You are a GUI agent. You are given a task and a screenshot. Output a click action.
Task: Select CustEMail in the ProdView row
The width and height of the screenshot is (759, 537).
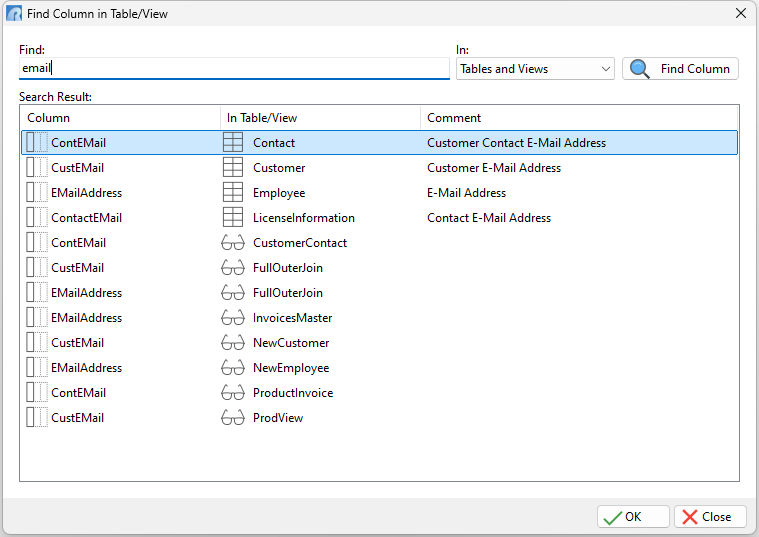click(x=77, y=418)
